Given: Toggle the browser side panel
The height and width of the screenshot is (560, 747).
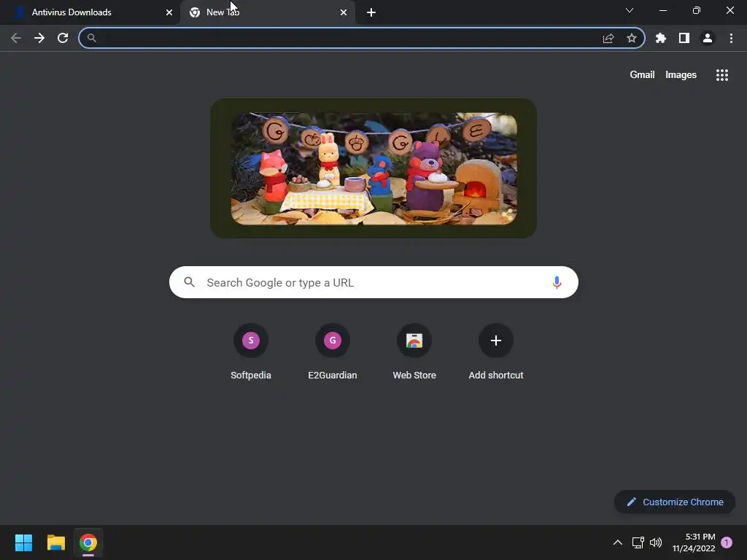Looking at the screenshot, I should click(684, 38).
